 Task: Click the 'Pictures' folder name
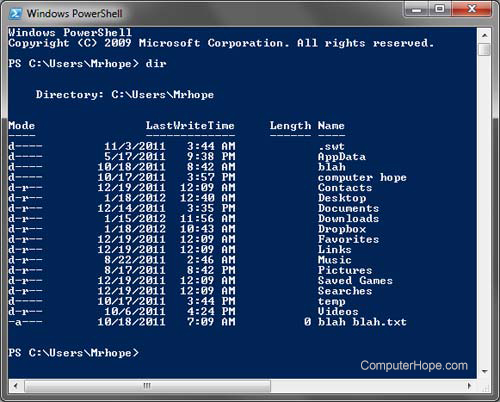point(345,270)
